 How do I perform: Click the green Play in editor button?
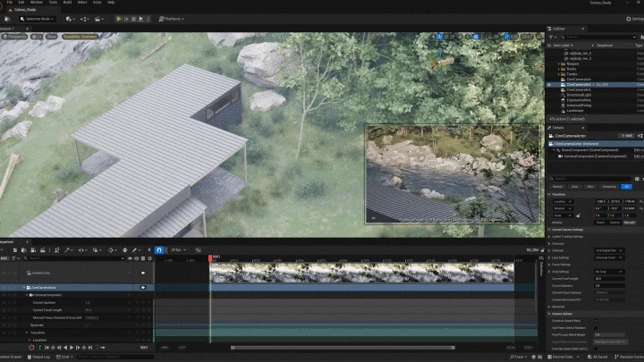tap(119, 19)
